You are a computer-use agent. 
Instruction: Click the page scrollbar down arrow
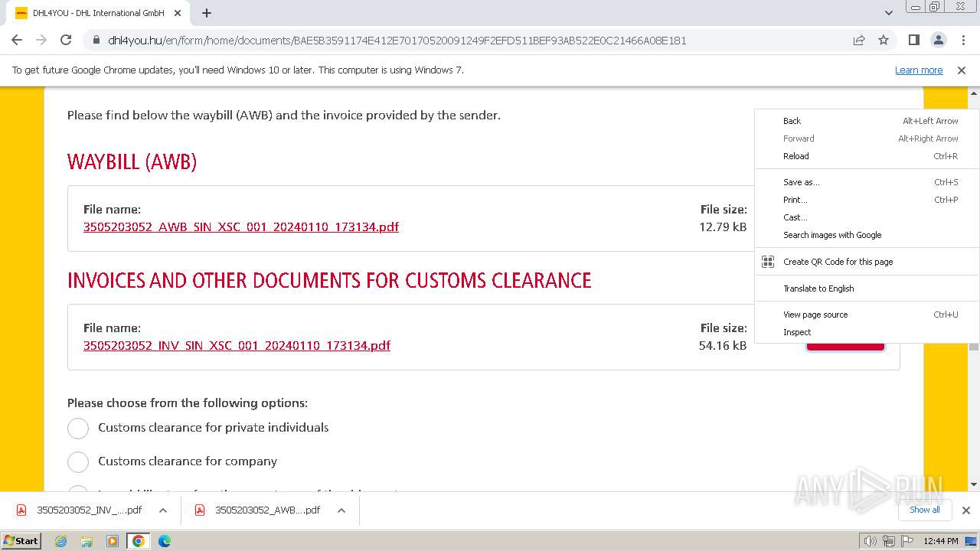point(974,484)
